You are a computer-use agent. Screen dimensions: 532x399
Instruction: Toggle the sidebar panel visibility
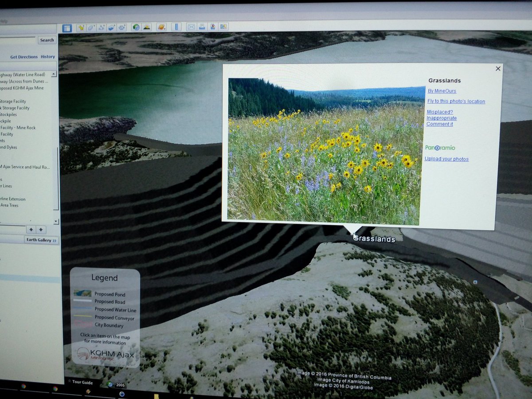point(67,27)
